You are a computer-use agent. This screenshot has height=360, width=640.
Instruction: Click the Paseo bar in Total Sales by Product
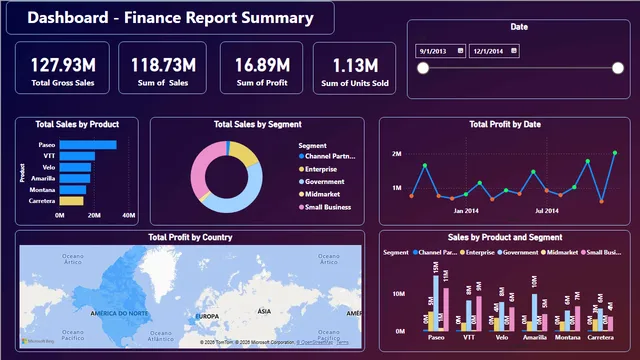click(88, 145)
